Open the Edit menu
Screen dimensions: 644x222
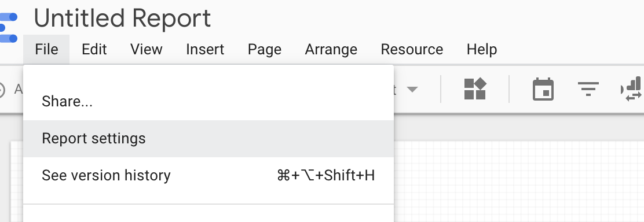point(94,49)
